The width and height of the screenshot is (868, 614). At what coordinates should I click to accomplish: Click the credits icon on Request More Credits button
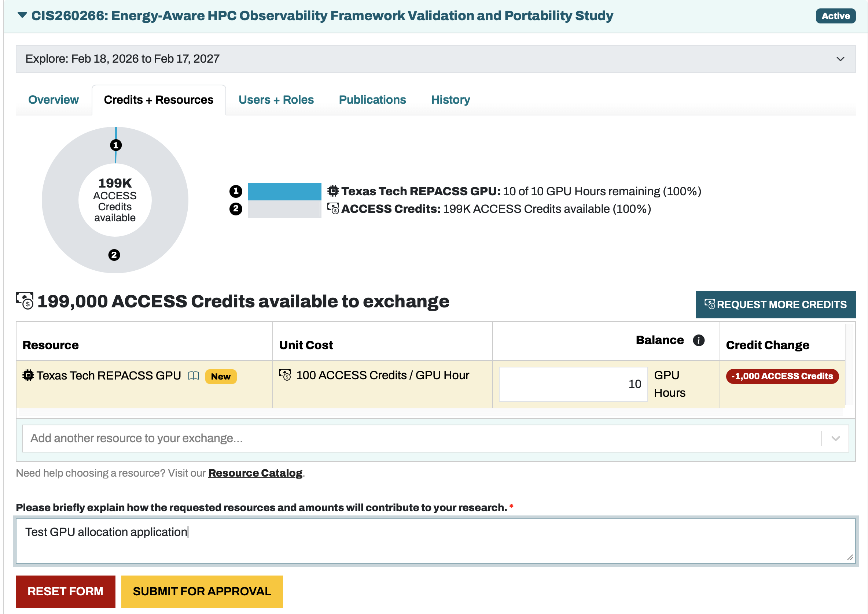[710, 304]
